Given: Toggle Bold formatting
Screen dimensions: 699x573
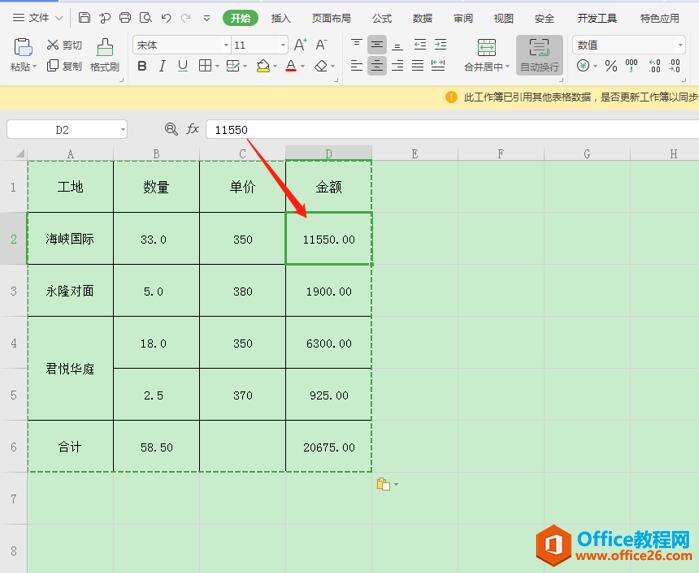Looking at the screenshot, I should point(142,66).
